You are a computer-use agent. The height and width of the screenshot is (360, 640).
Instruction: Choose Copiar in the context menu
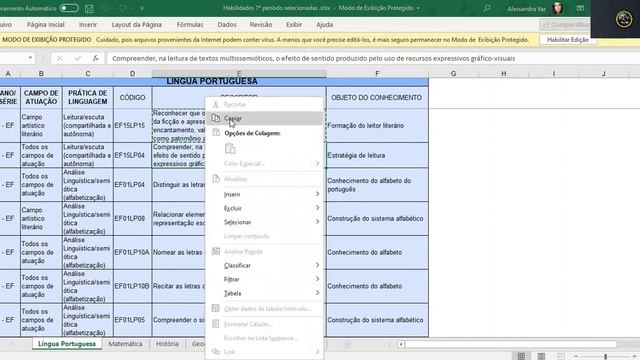coord(264,118)
